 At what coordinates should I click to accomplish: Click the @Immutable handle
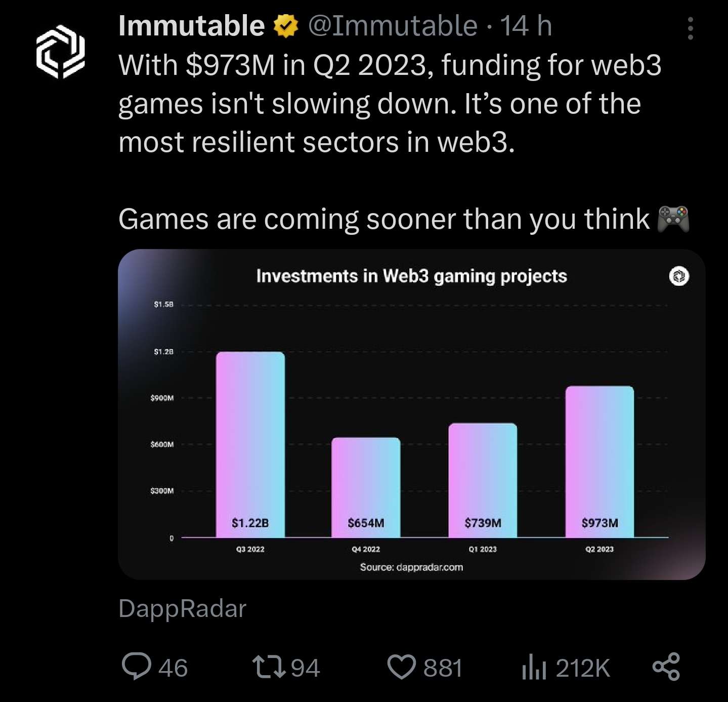point(393,26)
